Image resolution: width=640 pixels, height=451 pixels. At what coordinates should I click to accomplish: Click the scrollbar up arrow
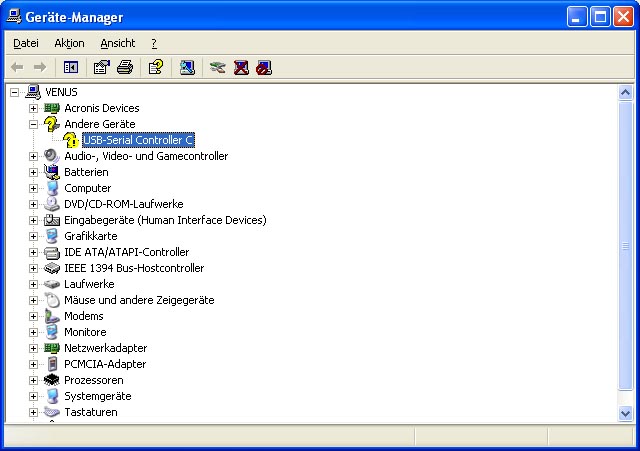pyautogui.click(x=625, y=93)
